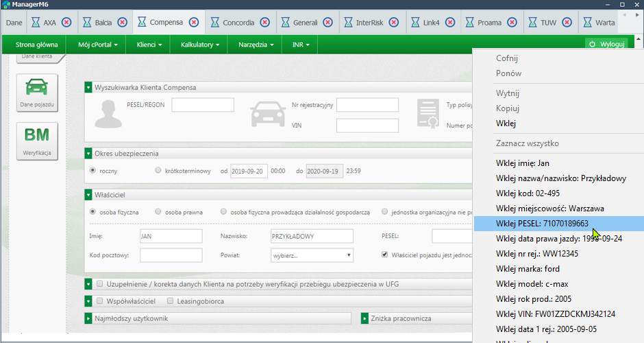Screen dimensions: 644x343
Task: Toggle Właściciel pojazdu jest jednocześnie checkbox
Action: point(384,255)
